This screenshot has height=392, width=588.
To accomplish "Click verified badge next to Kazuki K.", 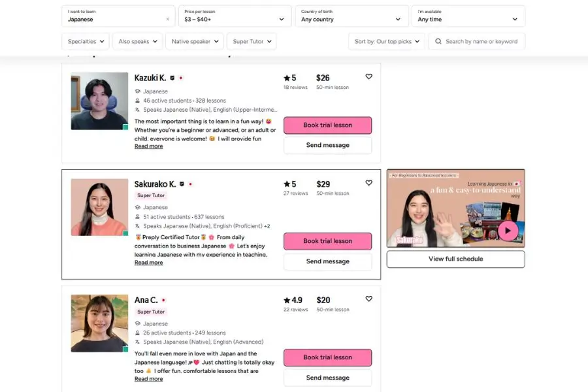I will click(172, 78).
